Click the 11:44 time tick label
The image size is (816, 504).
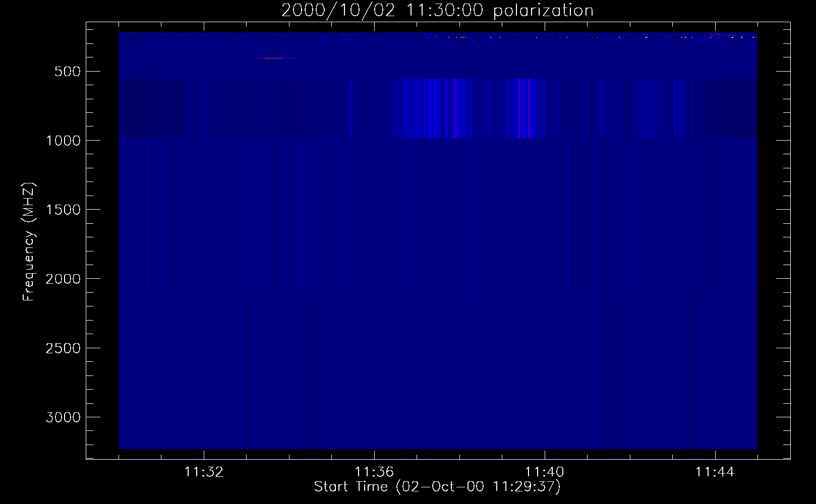tap(715, 472)
